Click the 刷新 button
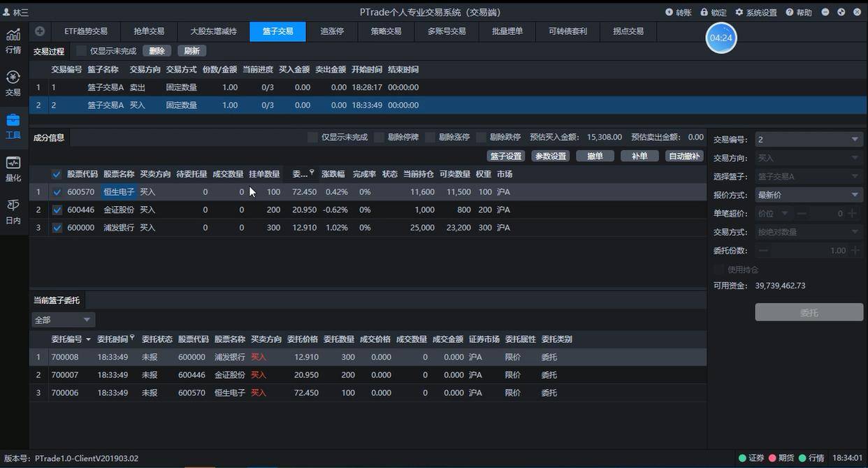This screenshot has height=468, width=868. (192, 51)
